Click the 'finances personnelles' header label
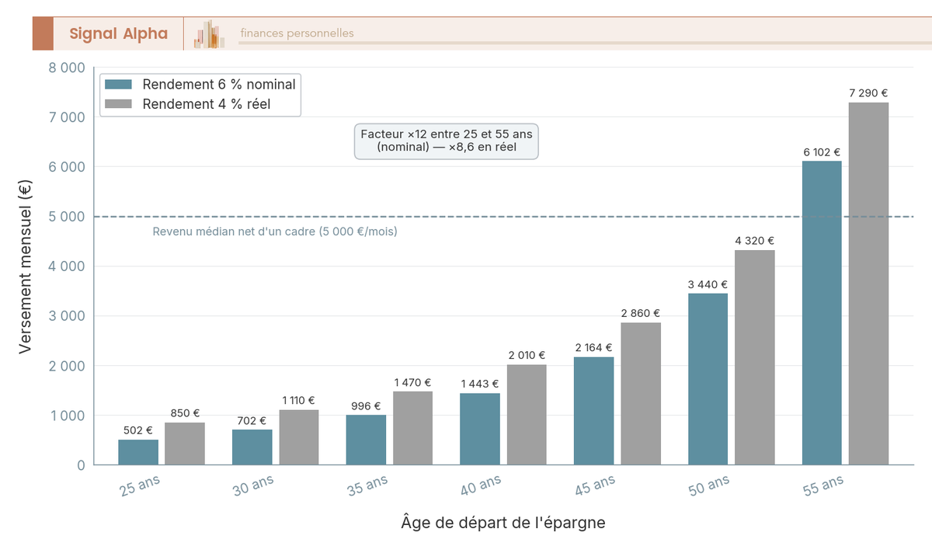932x560 pixels. [x=297, y=33]
